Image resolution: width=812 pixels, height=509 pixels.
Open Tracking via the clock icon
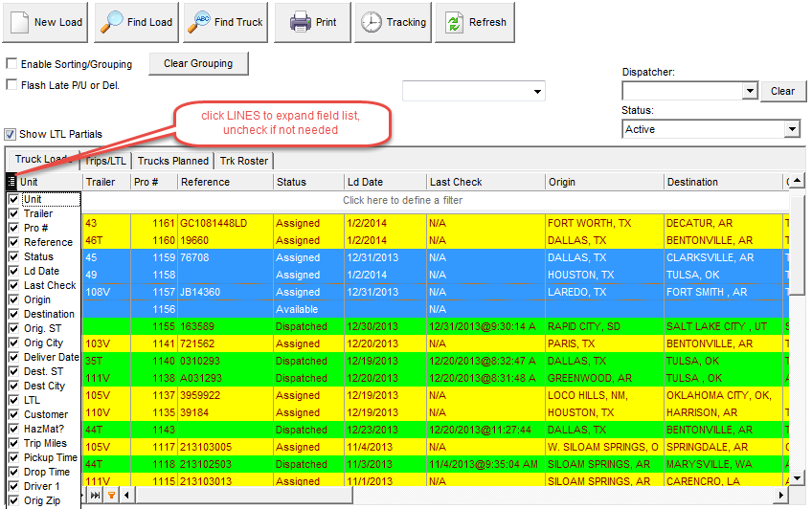click(371, 22)
